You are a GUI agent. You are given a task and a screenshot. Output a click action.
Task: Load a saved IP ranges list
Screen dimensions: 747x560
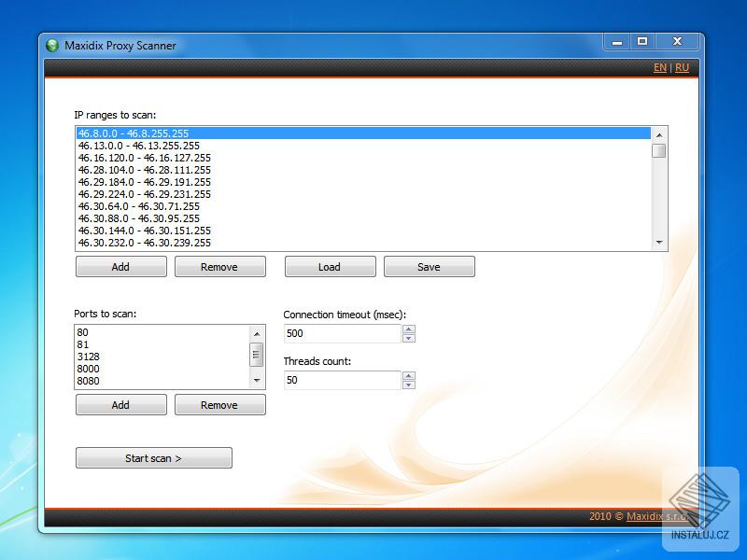pos(330,266)
